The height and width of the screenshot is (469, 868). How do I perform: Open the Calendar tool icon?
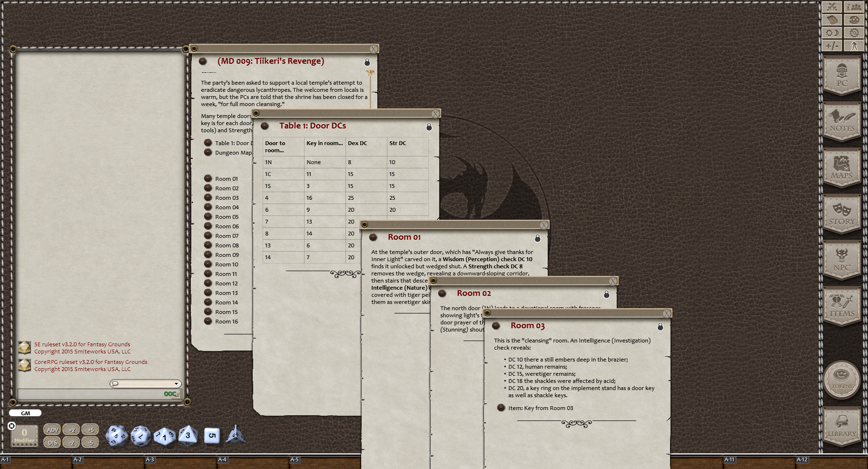point(832,20)
